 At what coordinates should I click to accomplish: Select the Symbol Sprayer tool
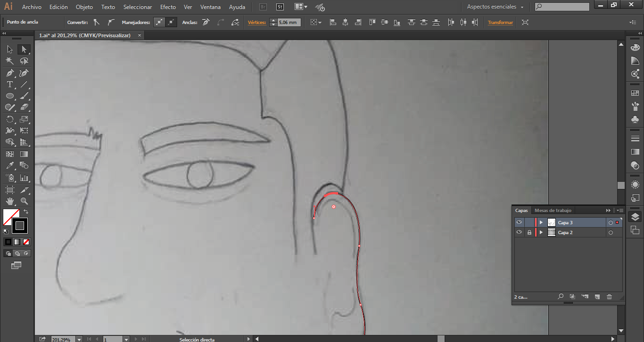coord(10,178)
